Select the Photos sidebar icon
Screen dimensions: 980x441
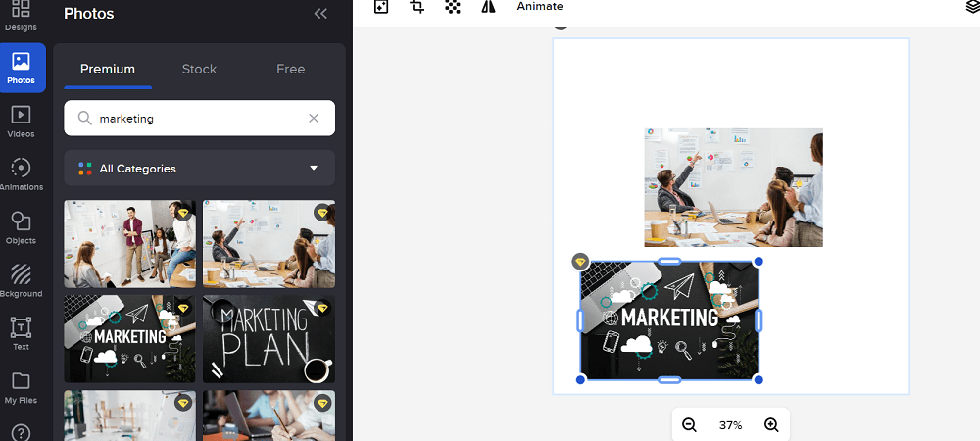[x=22, y=68]
